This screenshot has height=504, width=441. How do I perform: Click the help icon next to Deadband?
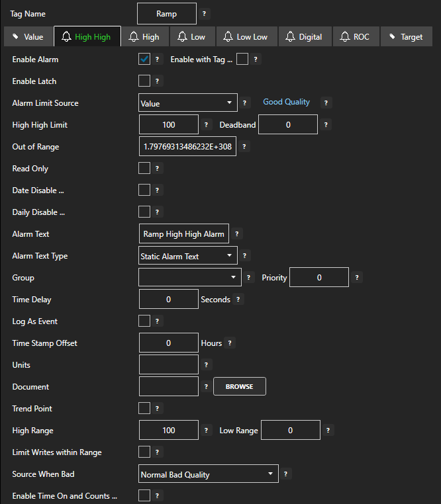[326, 124]
